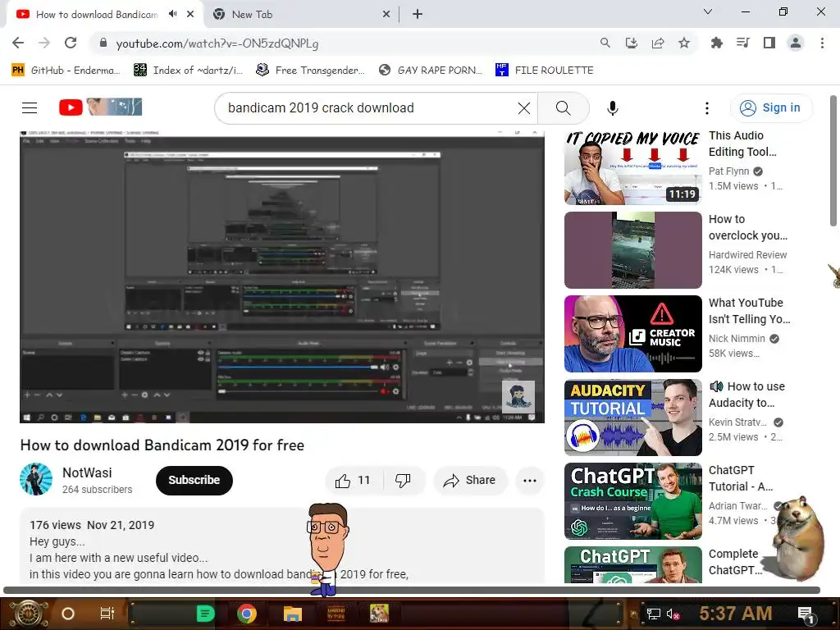Toggle the muted volume tray icon
Image resolution: width=840 pixels, height=630 pixels.
tap(673, 614)
